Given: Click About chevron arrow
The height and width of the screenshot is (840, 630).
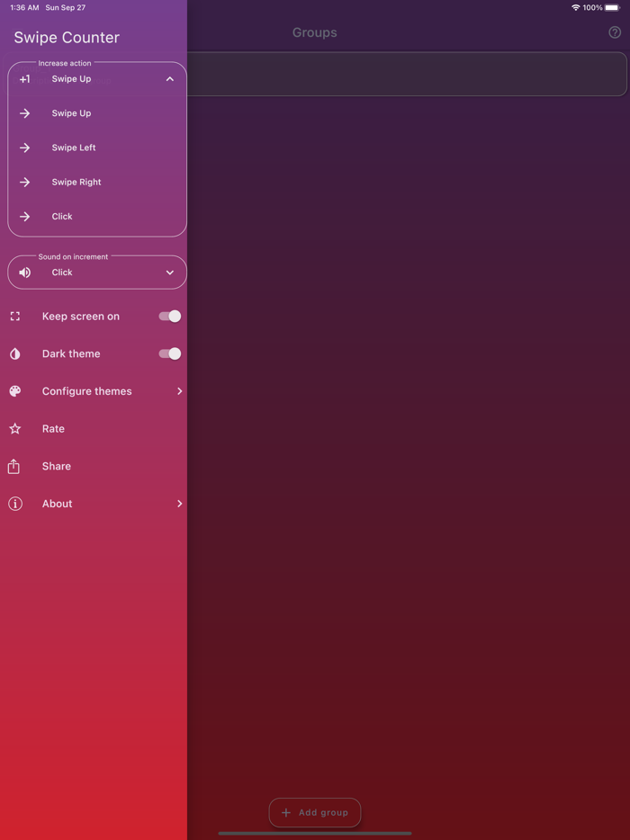Looking at the screenshot, I should click(180, 504).
